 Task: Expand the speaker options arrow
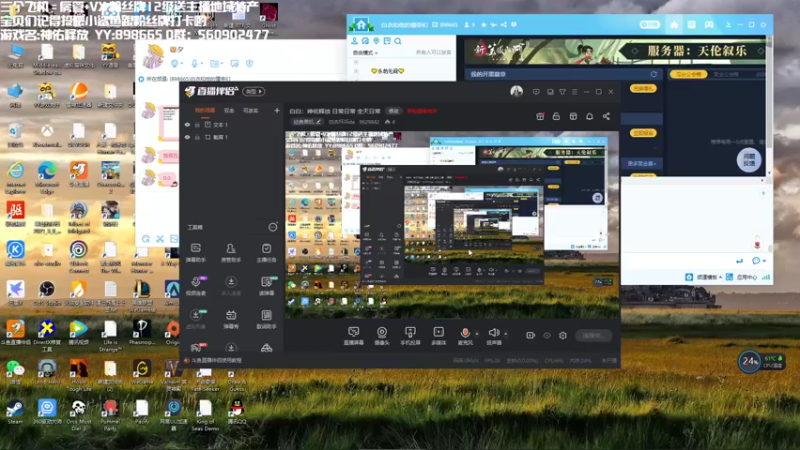(506, 334)
